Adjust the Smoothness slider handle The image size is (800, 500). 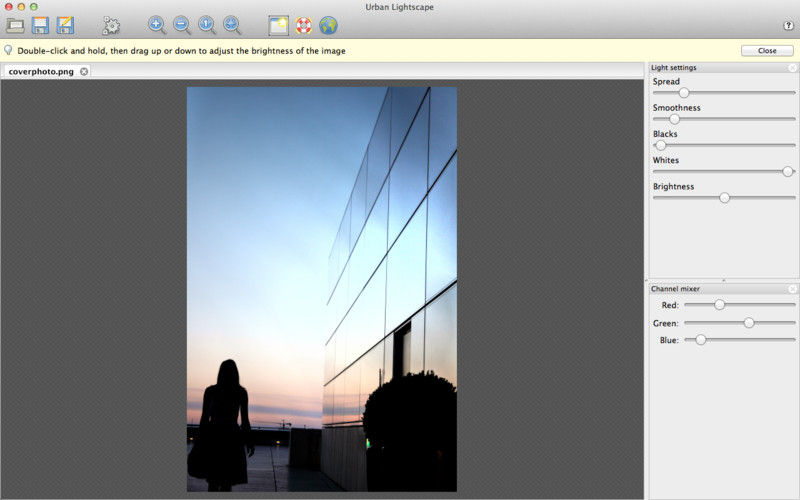(674, 119)
